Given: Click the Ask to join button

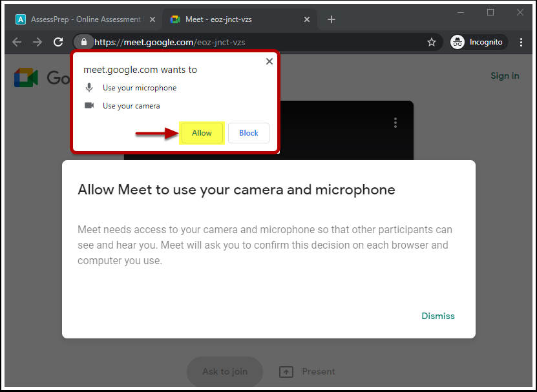Looking at the screenshot, I should tap(225, 371).
